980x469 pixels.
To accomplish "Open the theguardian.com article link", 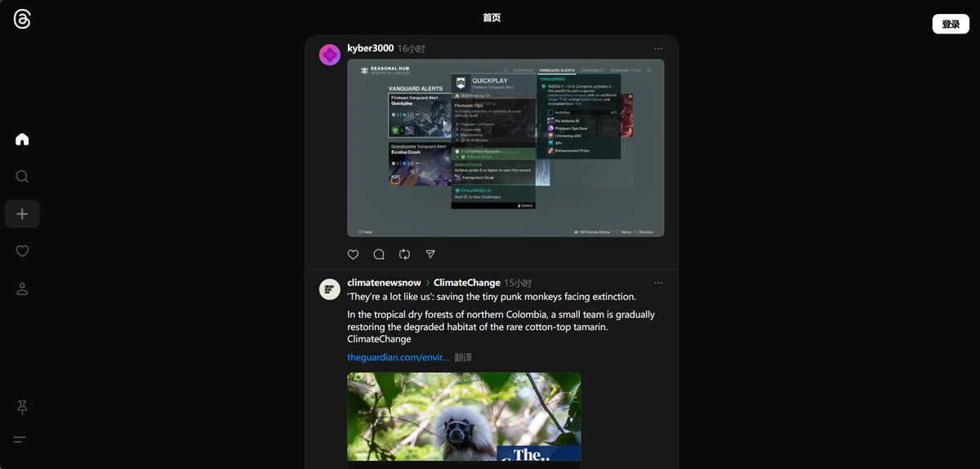I will tap(398, 358).
